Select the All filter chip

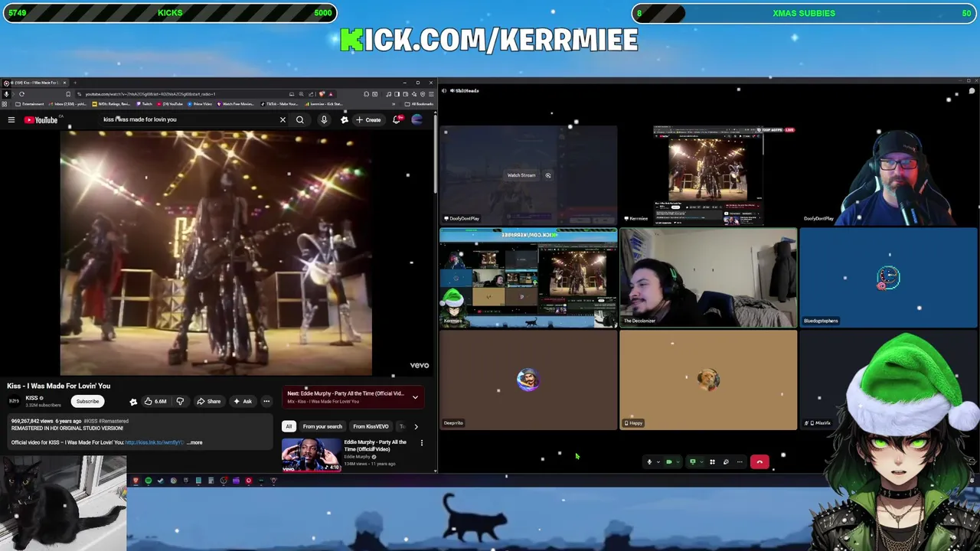tap(289, 426)
